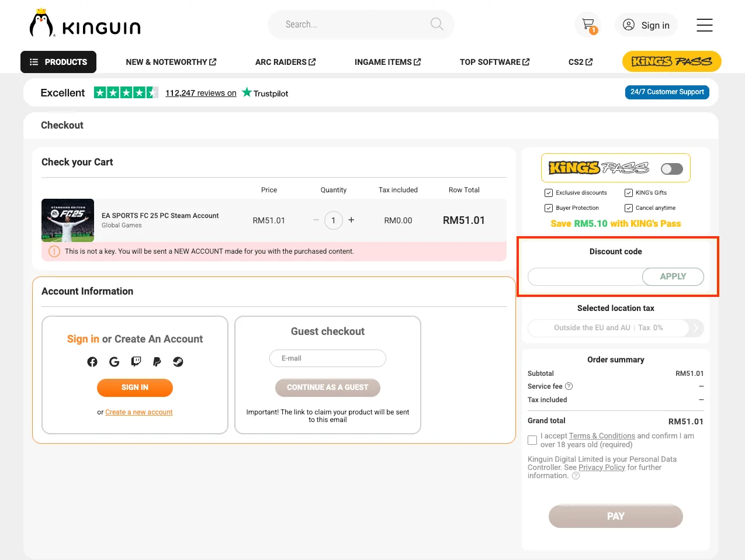Click the Sign in user avatar icon
The image size is (745, 560).
(629, 25)
